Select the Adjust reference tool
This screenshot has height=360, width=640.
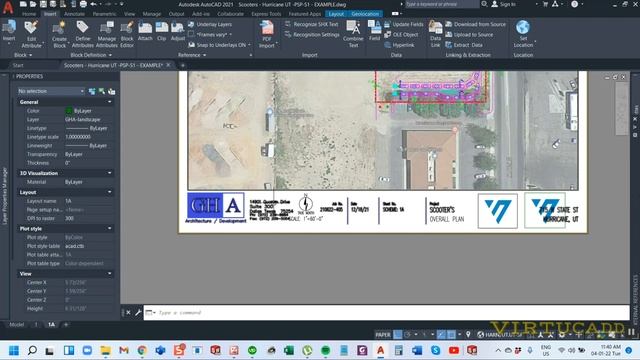tap(178, 31)
